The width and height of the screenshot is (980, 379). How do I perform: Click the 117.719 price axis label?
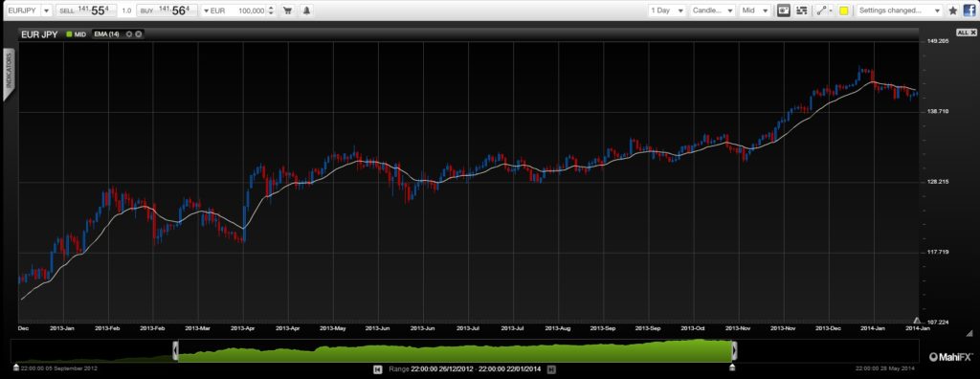pyautogui.click(x=938, y=252)
